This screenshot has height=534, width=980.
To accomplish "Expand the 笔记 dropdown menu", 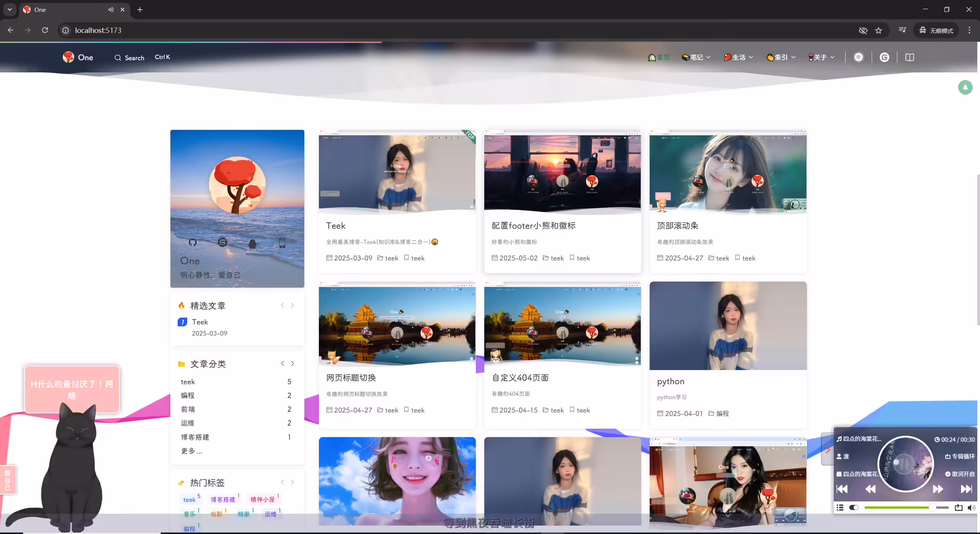I will click(696, 57).
